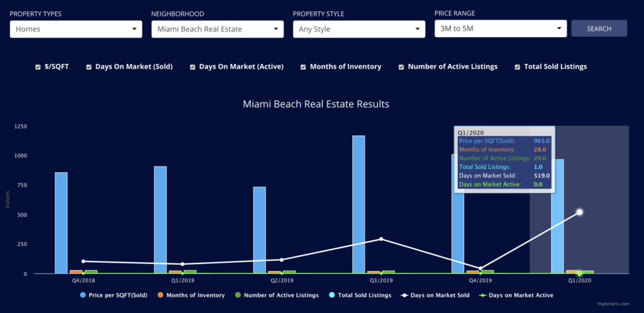644x313 pixels.
Task: Toggle Days on Market Active legend line
Action: pos(516,295)
